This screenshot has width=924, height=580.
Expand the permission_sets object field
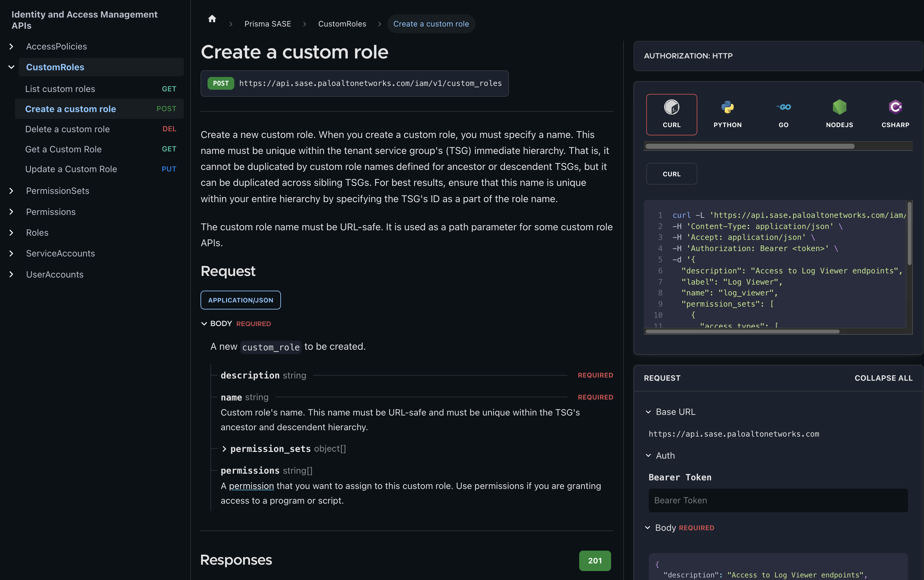click(x=224, y=448)
